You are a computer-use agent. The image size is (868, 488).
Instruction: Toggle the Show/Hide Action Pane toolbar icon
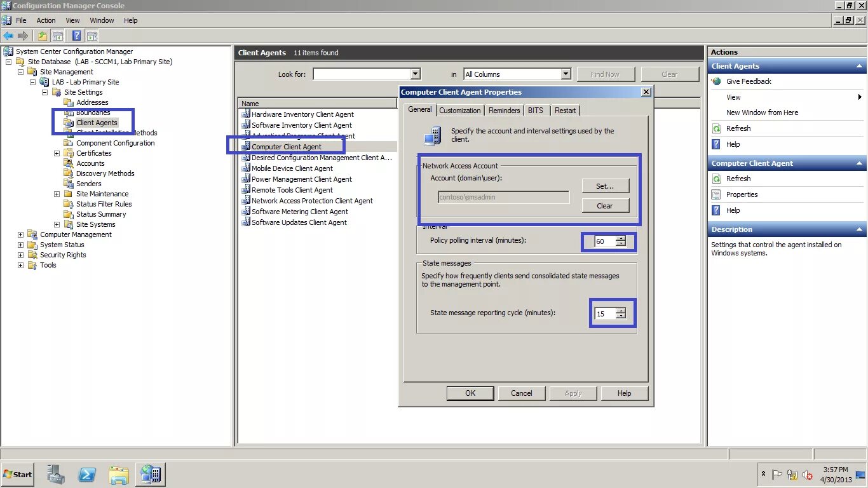point(92,36)
